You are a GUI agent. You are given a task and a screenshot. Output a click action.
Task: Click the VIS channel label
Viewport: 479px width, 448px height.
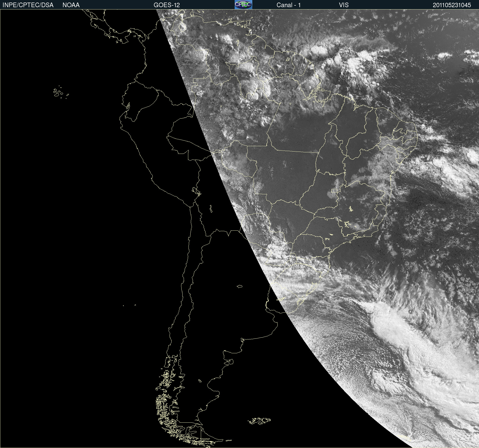point(344,5)
